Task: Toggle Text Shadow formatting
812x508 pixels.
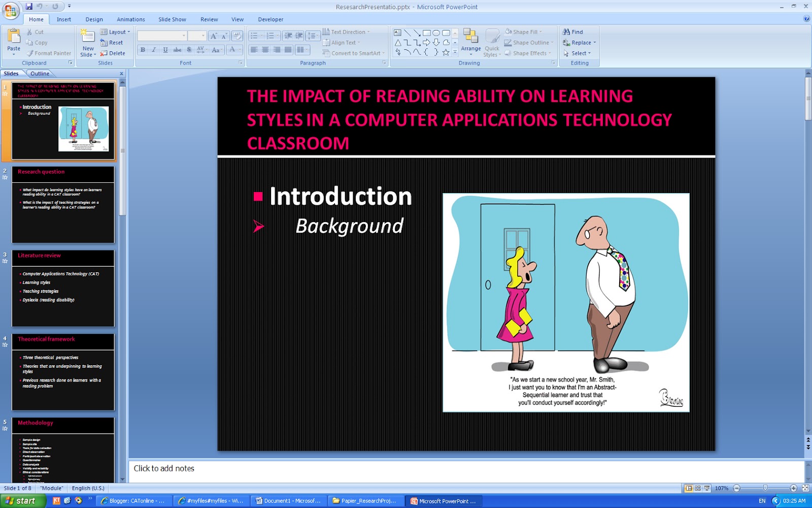Action: tap(189, 50)
